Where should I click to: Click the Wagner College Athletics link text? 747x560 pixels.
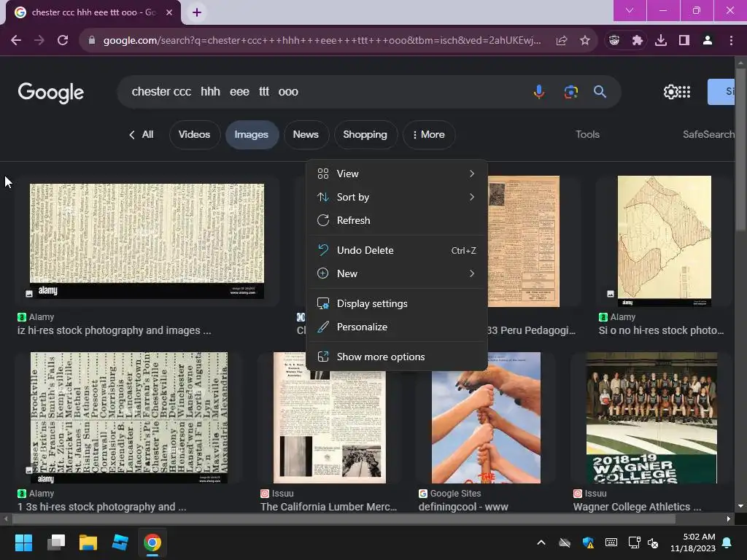[x=637, y=507]
